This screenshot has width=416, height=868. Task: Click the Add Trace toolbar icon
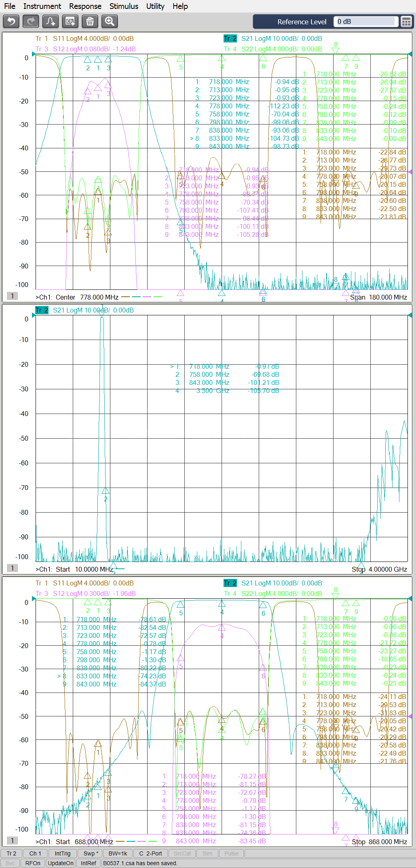coord(51,21)
